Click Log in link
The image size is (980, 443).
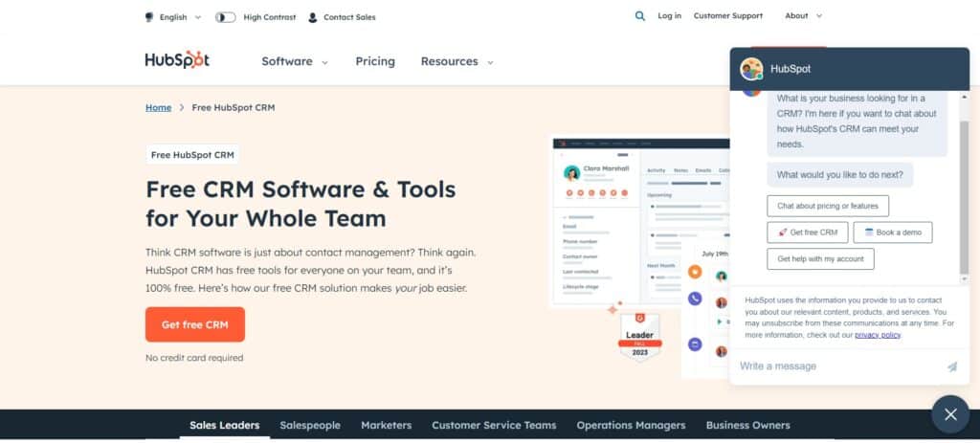tap(669, 16)
